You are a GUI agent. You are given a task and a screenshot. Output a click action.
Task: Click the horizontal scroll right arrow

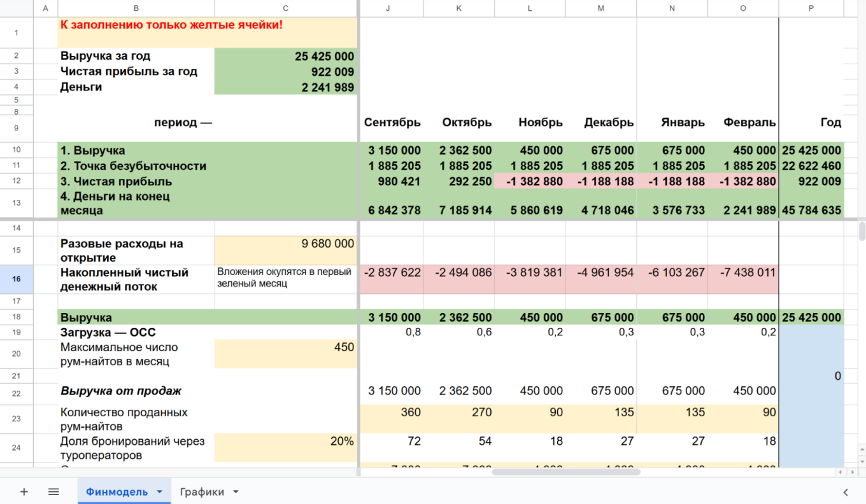pyautogui.click(x=852, y=472)
